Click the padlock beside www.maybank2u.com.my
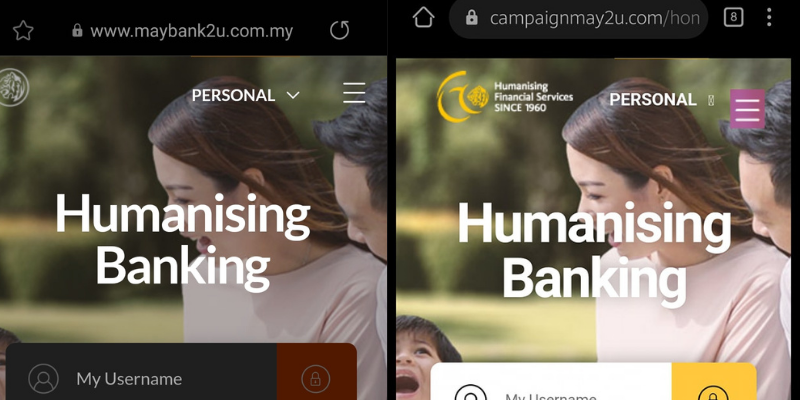Image resolution: width=800 pixels, height=400 pixels. coord(78,31)
